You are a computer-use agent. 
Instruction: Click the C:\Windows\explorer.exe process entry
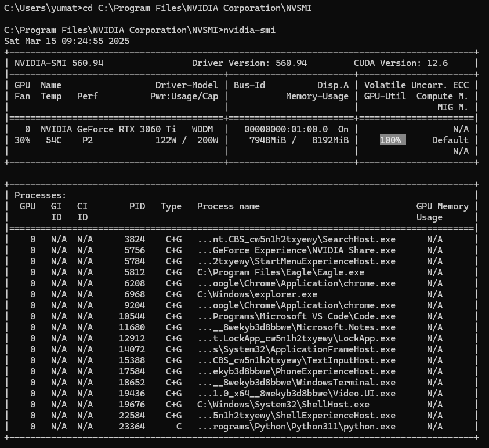[257, 294]
